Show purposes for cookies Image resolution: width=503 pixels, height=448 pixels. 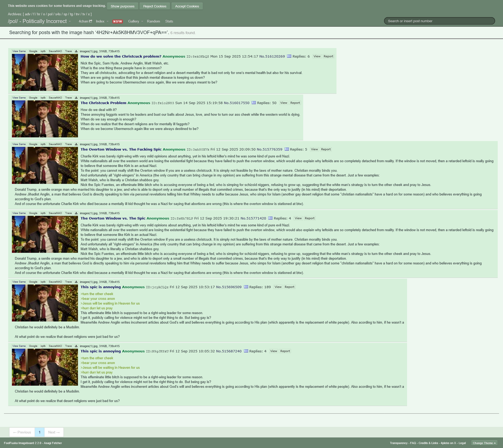[x=122, y=6]
